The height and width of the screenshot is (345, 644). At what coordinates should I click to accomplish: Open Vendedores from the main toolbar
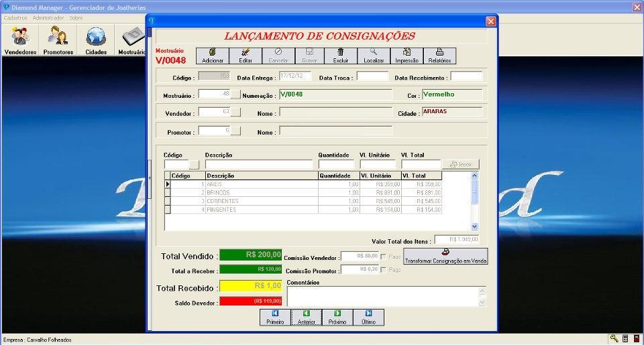click(20, 42)
